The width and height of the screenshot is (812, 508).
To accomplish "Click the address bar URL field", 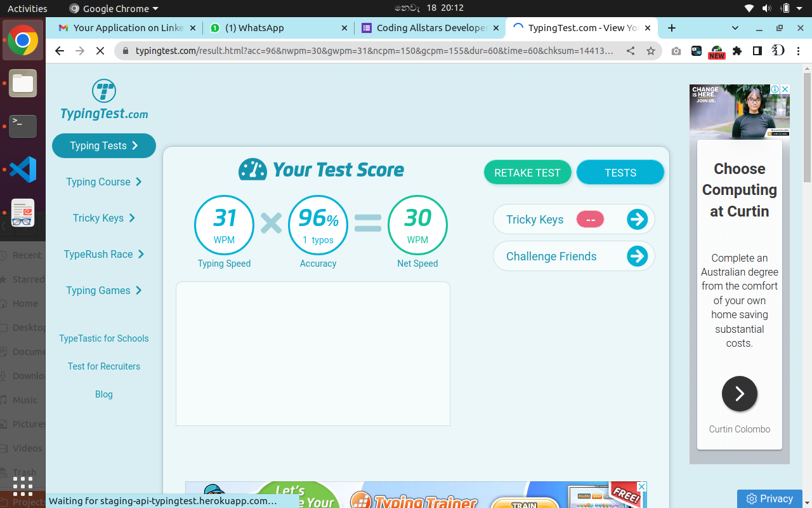I will click(374, 51).
